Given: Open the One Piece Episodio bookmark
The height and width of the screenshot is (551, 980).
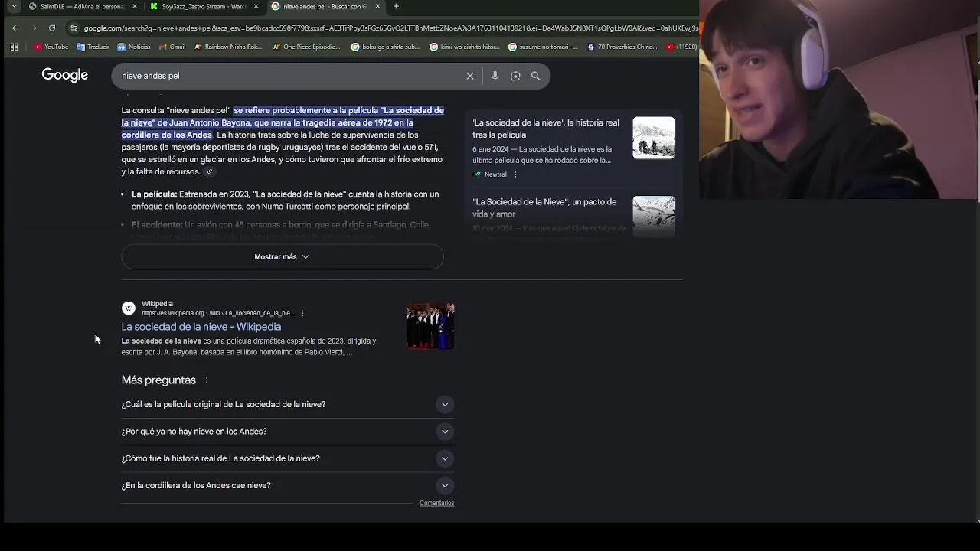Looking at the screenshot, I should click(x=306, y=47).
